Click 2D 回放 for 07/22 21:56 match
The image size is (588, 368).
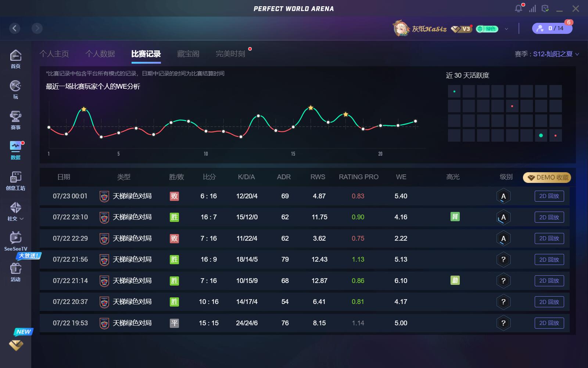pos(549,259)
